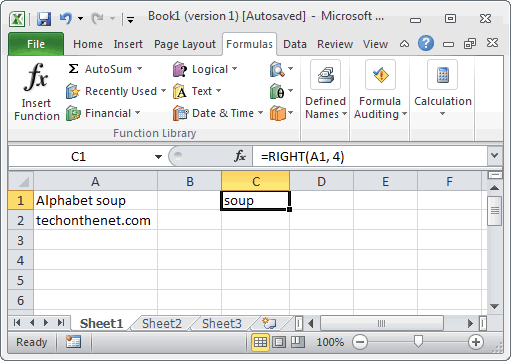Switch to the Home tab
The height and width of the screenshot is (361, 511).
click(x=88, y=44)
